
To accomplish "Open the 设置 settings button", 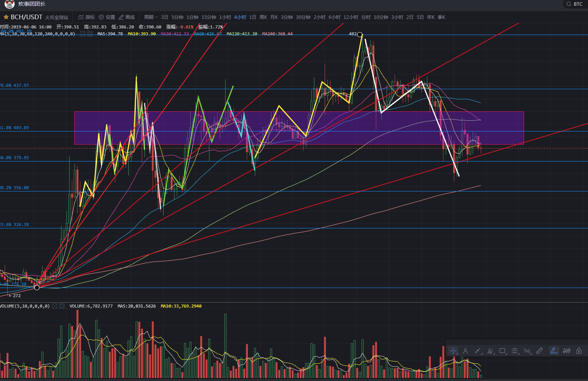I will click(x=107, y=17).
